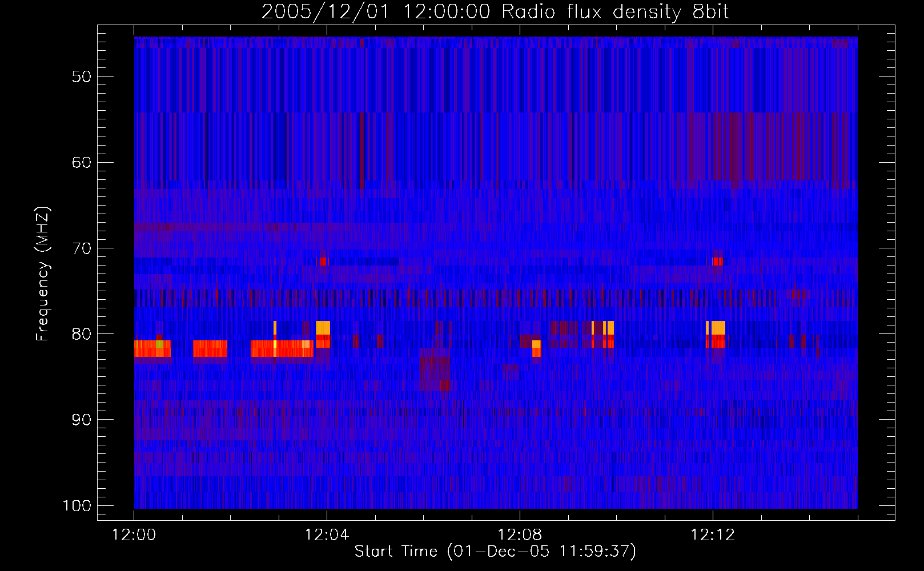Viewport: 924px width, 571px height.
Task: Click the 12:12 time tick label
Action: tap(713, 535)
